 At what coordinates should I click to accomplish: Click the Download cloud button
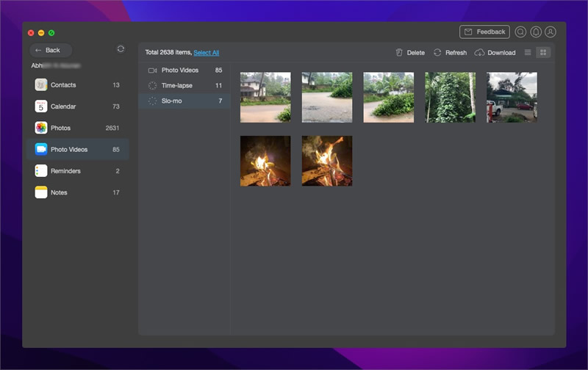pos(495,52)
